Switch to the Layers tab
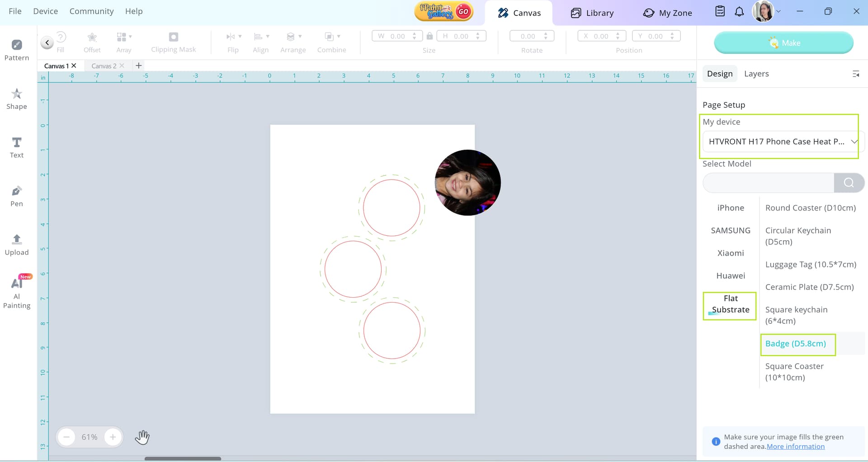The width and height of the screenshot is (868, 462). 756,74
